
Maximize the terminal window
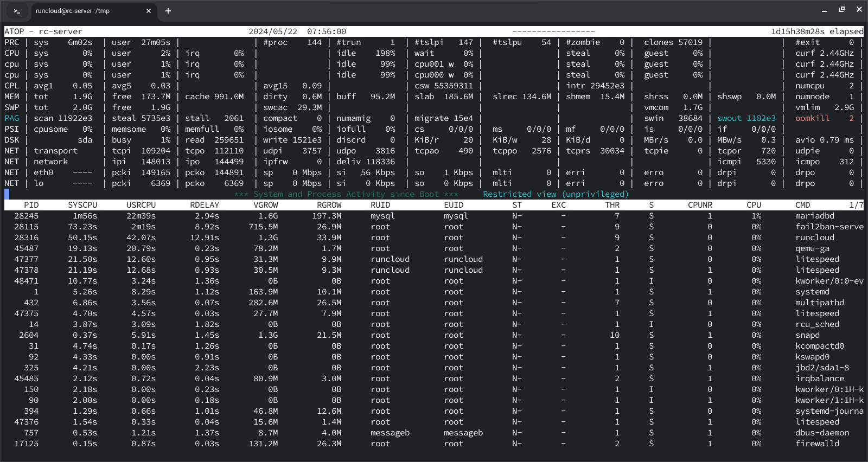(842, 10)
